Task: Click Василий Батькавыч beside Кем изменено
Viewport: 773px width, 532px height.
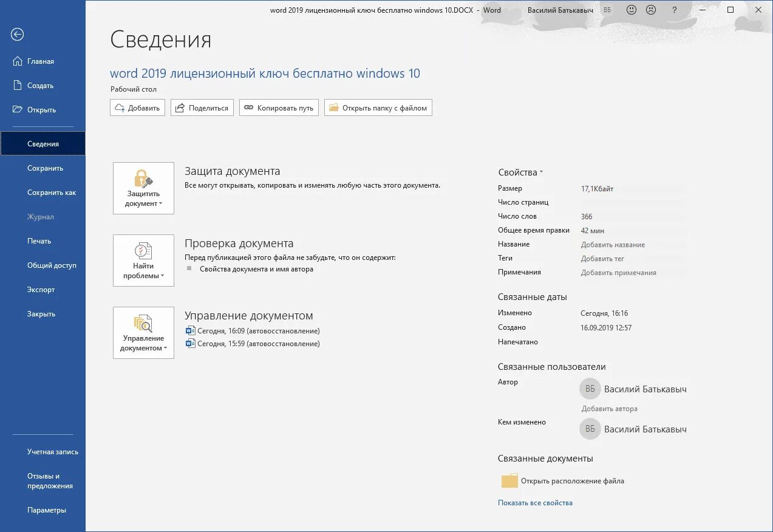Action: [x=645, y=429]
